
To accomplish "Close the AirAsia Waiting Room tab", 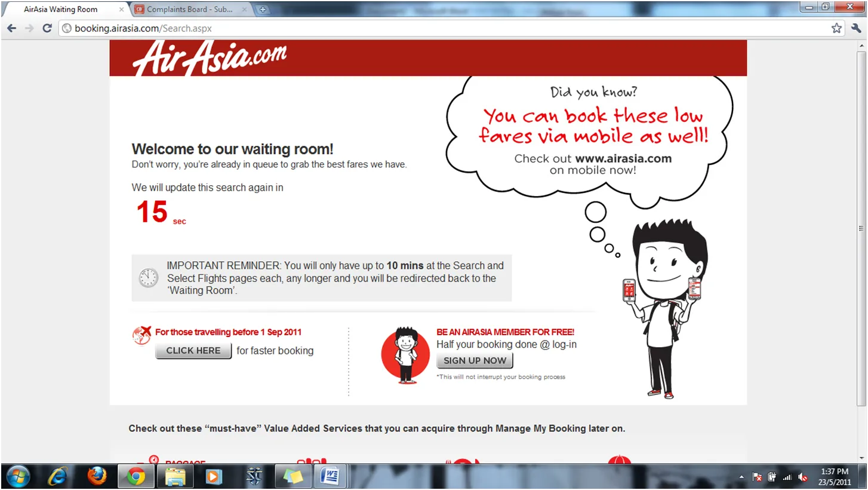I will pyautogui.click(x=122, y=10).
